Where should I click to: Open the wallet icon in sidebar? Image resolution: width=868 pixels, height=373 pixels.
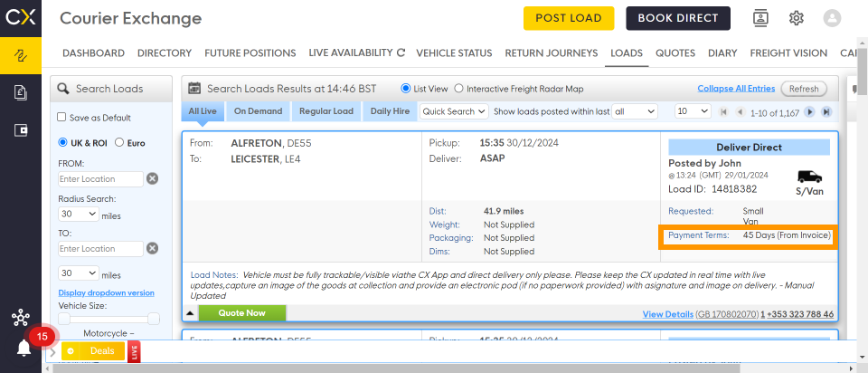pos(20,130)
